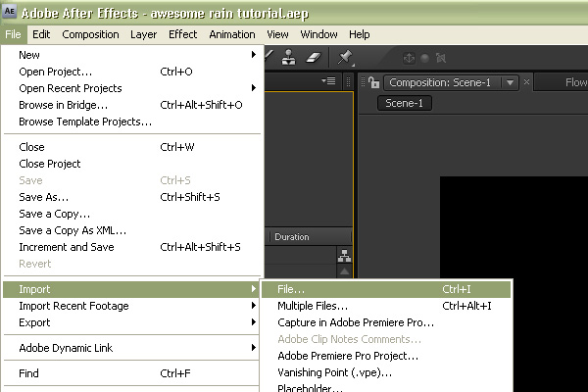Choose Find in the File menu
Image resolution: width=588 pixels, height=392 pixels.
131,373
